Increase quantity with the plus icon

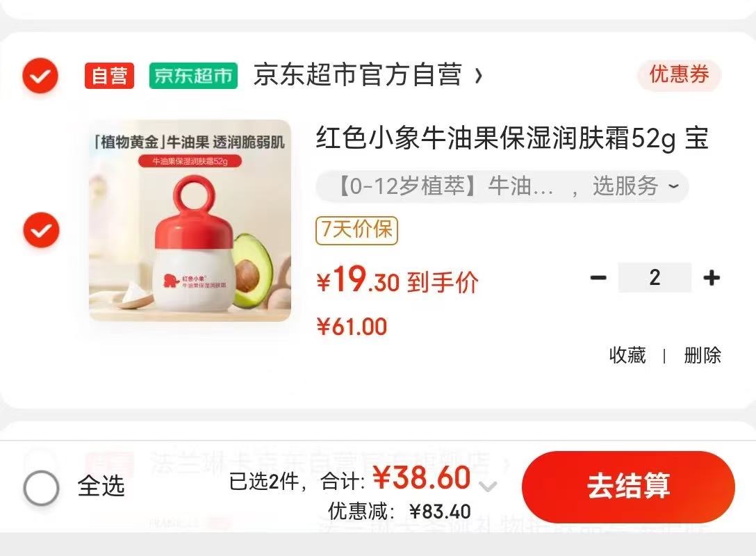(x=712, y=278)
